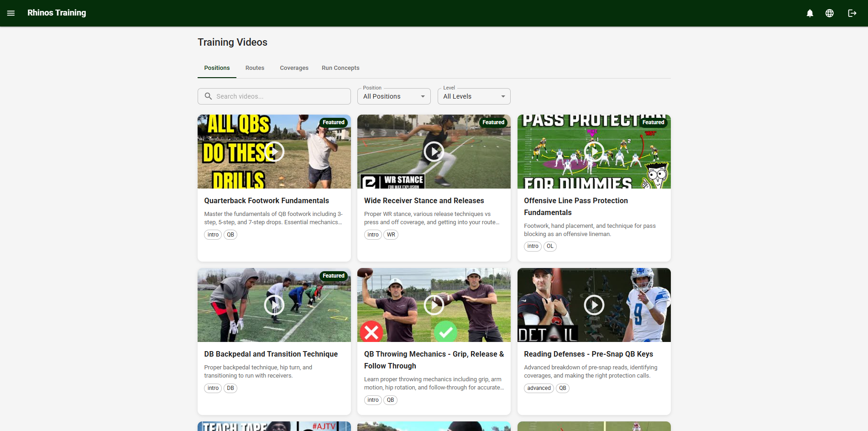The image size is (868, 431).
Task: Click intro tag on Offensive Line card
Action: (533, 247)
